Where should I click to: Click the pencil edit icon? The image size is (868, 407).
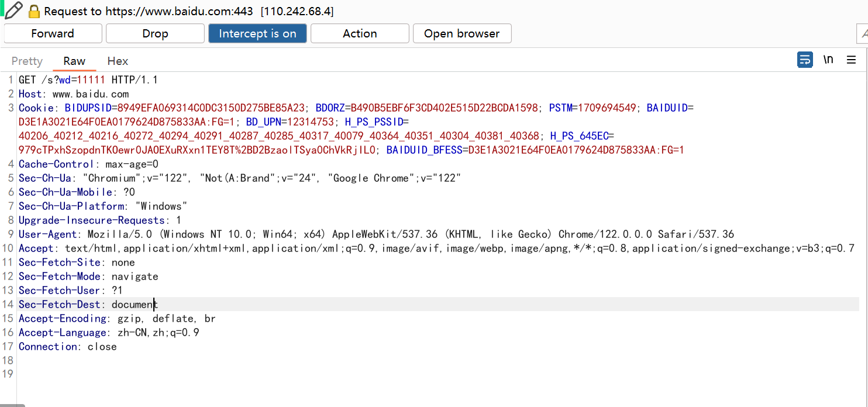click(x=14, y=10)
